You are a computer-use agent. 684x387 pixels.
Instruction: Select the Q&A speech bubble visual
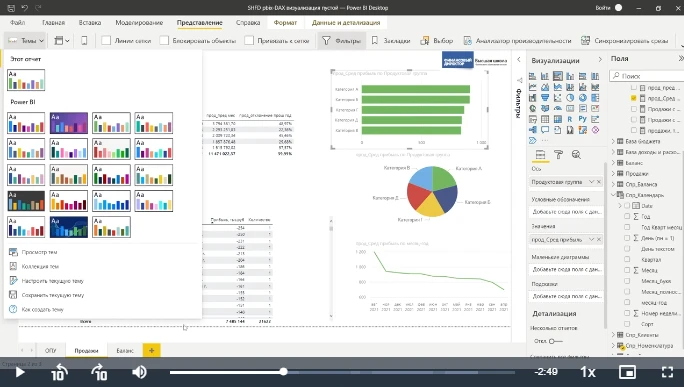coord(545,130)
